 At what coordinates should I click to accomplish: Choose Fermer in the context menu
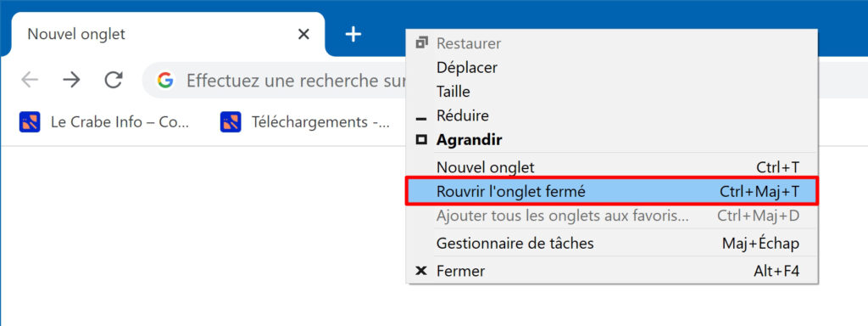click(x=612, y=271)
